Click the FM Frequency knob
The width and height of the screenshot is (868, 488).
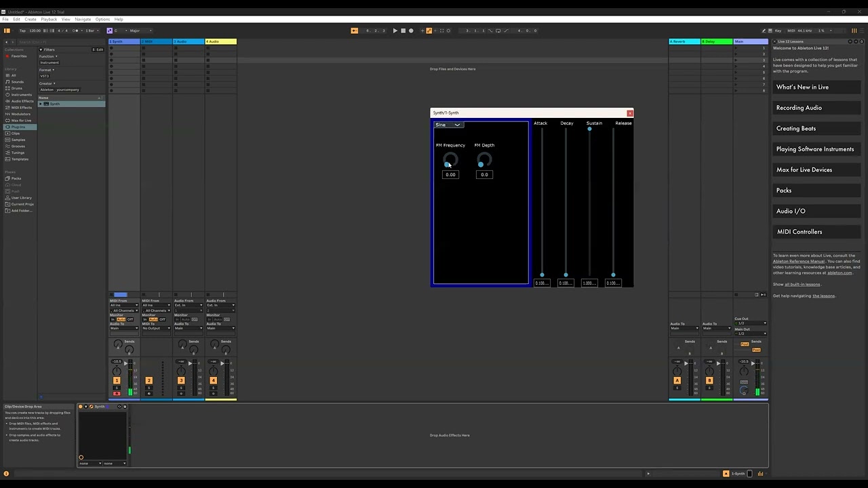(x=450, y=160)
